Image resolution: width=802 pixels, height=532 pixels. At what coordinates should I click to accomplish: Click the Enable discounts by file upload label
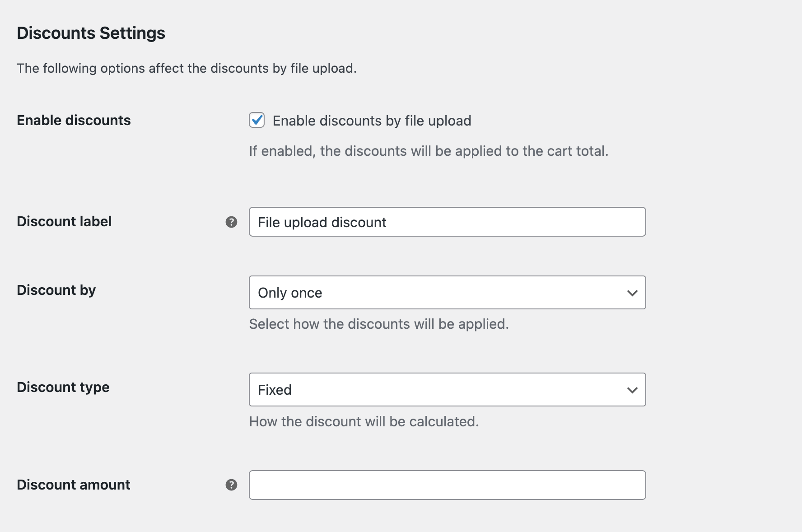pyautogui.click(x=371, y=120)
